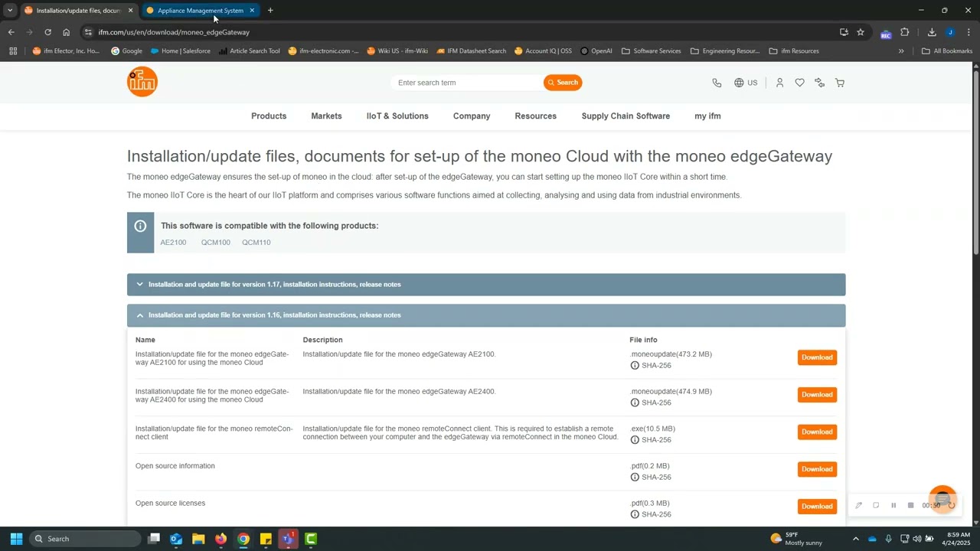Open the wishlist heart icon
980x551 pixels.
coord(799,83)
